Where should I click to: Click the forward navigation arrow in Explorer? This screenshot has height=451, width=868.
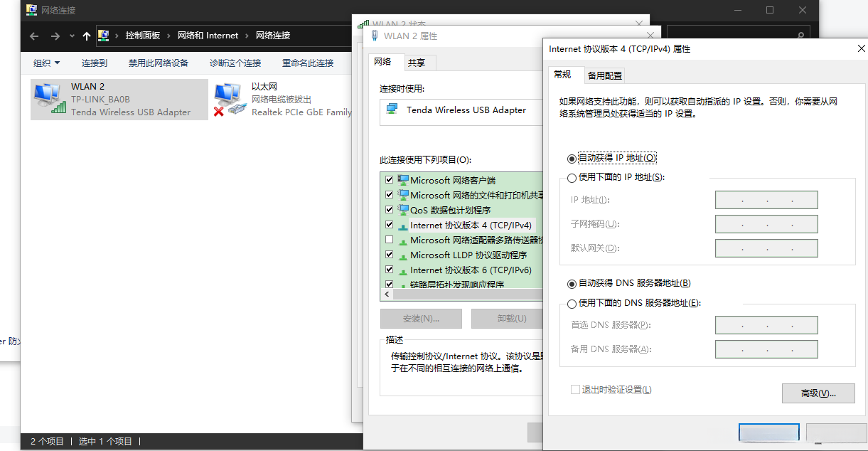[x=55, y=36]
